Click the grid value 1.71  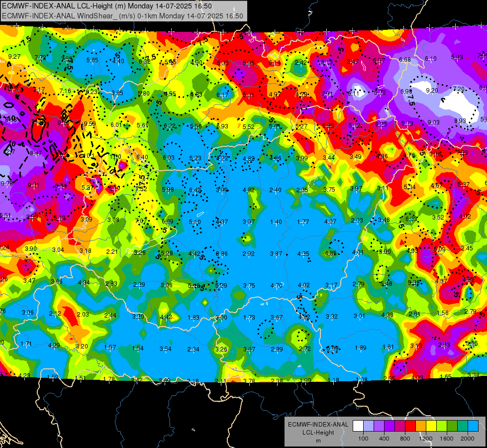(26, 344)
